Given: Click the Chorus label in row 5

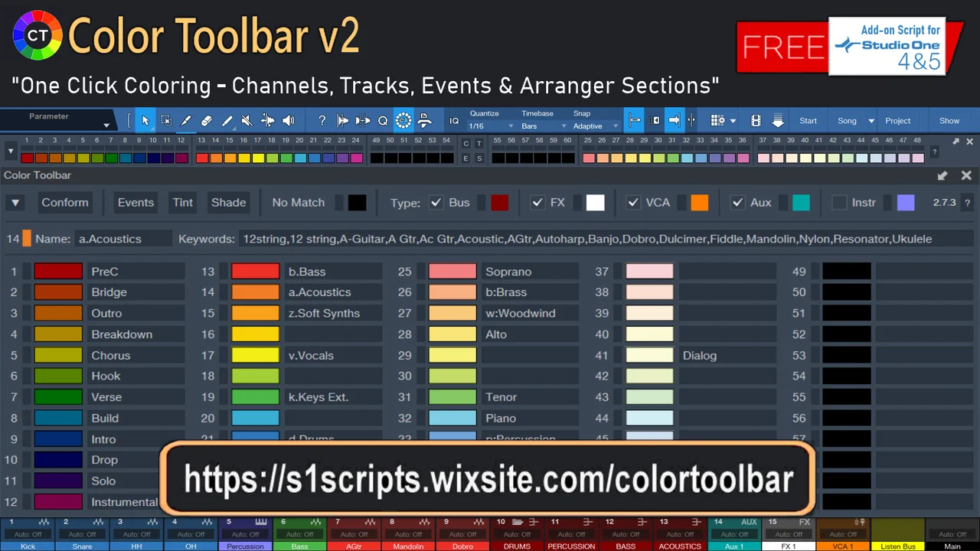Looking at the screenshot, I should pyautogui.click(x=111, y=356).
